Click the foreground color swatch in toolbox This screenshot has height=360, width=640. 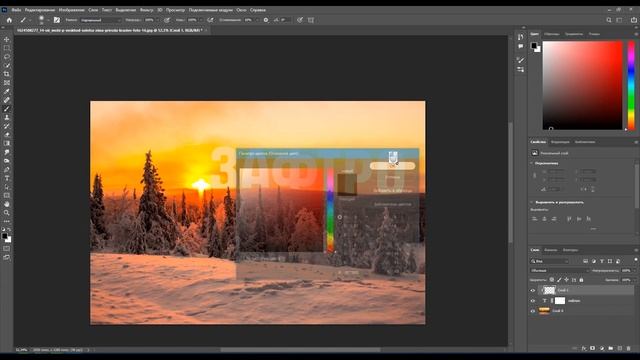[x=4, y=236]
